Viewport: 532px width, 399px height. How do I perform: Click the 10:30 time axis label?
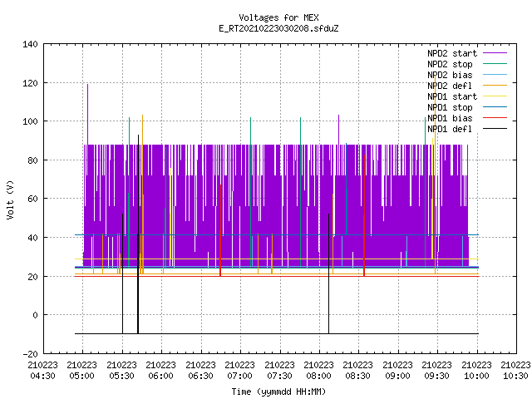[x=515, y=376]
